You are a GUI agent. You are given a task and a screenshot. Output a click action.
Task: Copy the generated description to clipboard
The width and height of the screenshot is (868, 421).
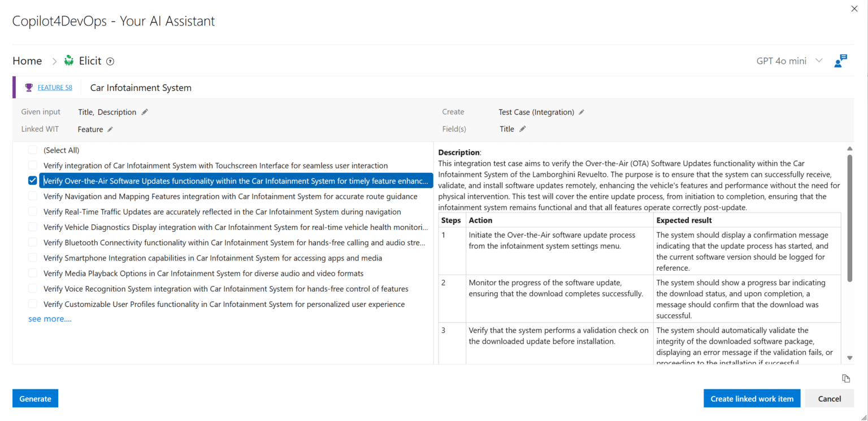click(846, 378)
